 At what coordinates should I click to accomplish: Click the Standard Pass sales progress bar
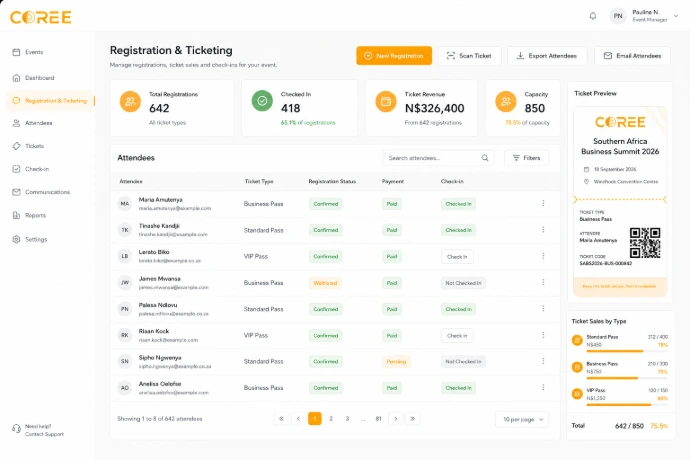coord(627,351)
